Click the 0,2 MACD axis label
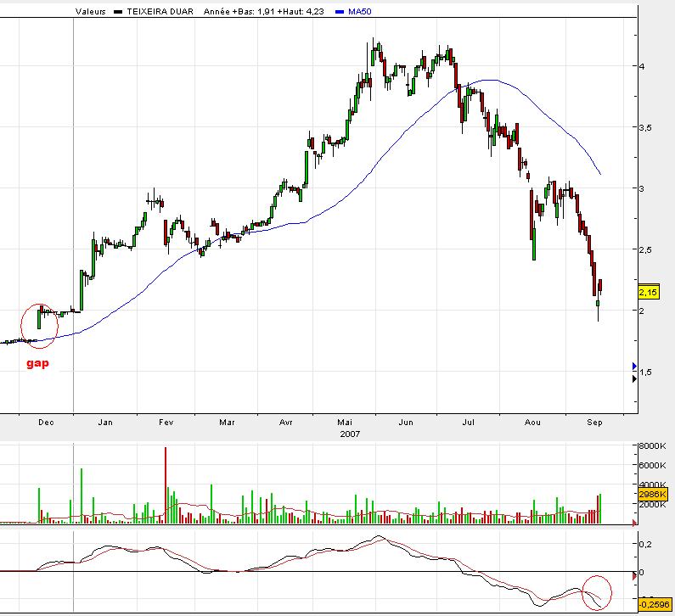 645,545
